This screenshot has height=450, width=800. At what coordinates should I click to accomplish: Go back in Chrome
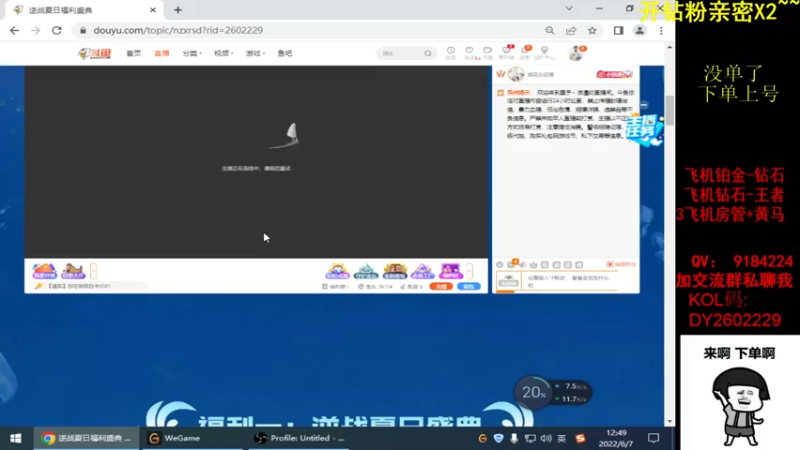pyautogui.click(x=14, y=31)
